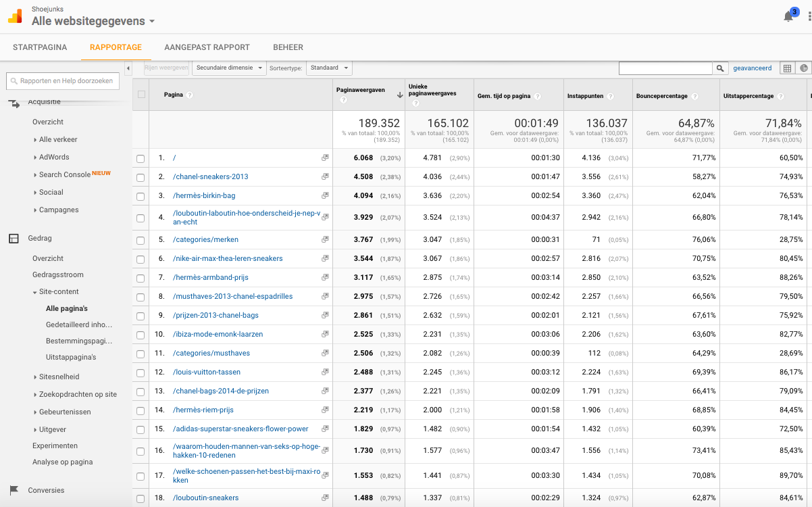
Task: Click the table search input field
Action: coord(665,68)
